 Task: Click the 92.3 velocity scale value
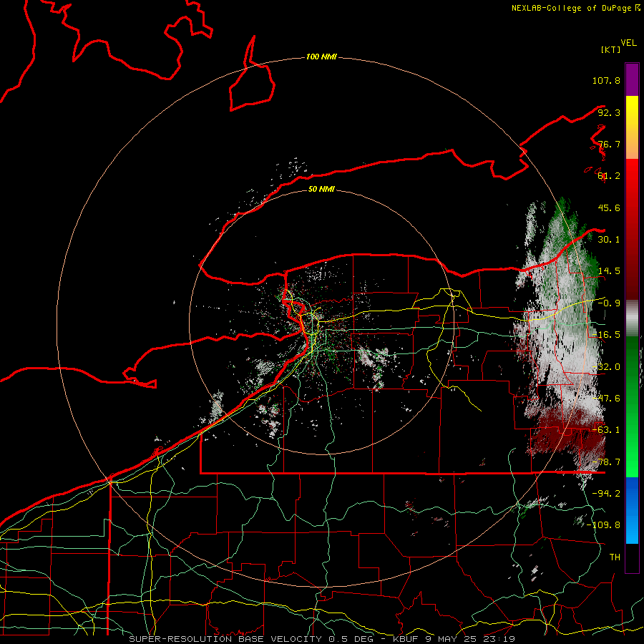pos(609,112)
